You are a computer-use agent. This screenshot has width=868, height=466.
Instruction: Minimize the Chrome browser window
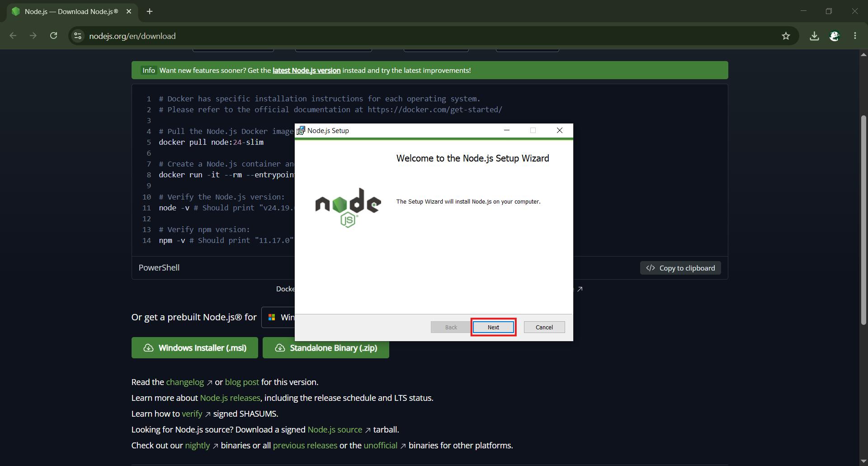803,11
